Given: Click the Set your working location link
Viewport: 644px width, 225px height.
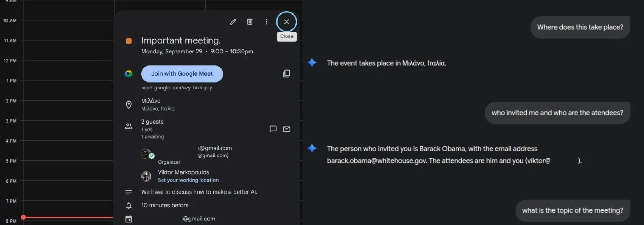Looking at the screenshot, I should point(188,180).
